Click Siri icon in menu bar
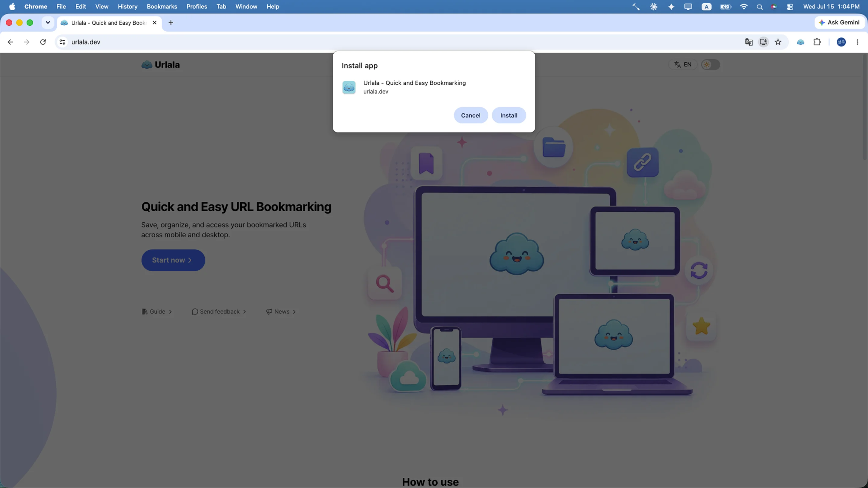This screenshot has width=868, height=488. (x=774, y=6)
